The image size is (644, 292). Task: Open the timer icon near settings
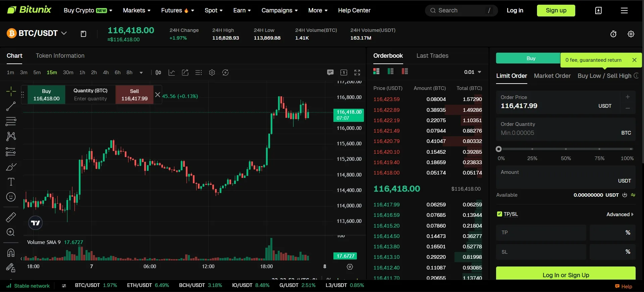pos(613,34)
